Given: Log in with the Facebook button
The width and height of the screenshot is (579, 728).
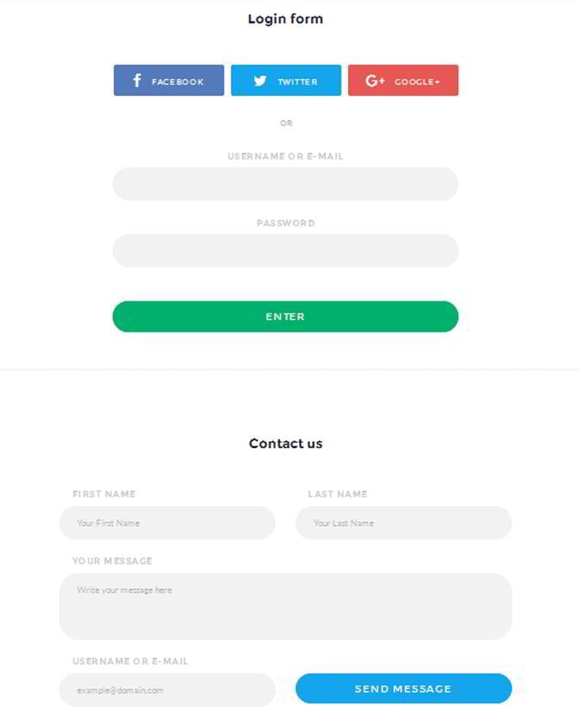Looking at the screenshot, I should [169, 80].
